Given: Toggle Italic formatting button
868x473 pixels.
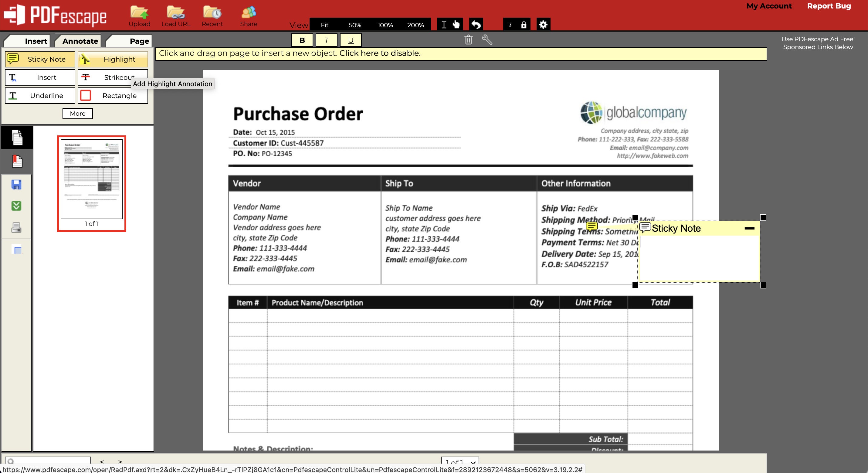Looking at the screenshot, I should [x=325, y=40].
